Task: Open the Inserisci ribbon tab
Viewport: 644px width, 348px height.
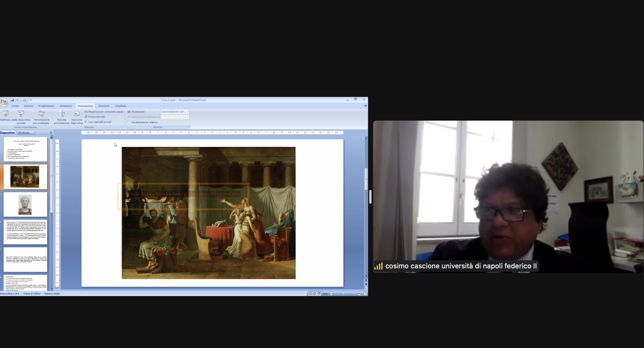Action: [x=28, y=106]
